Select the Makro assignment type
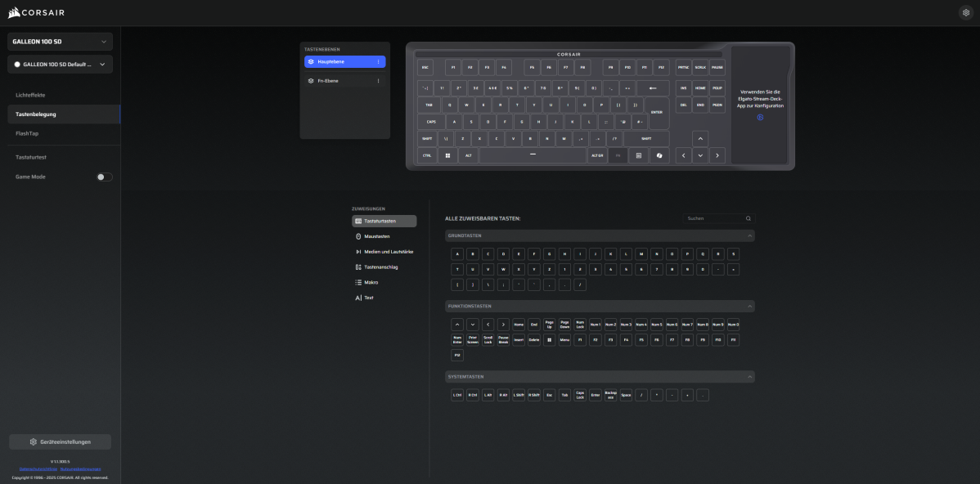 [x=370, y=281]
